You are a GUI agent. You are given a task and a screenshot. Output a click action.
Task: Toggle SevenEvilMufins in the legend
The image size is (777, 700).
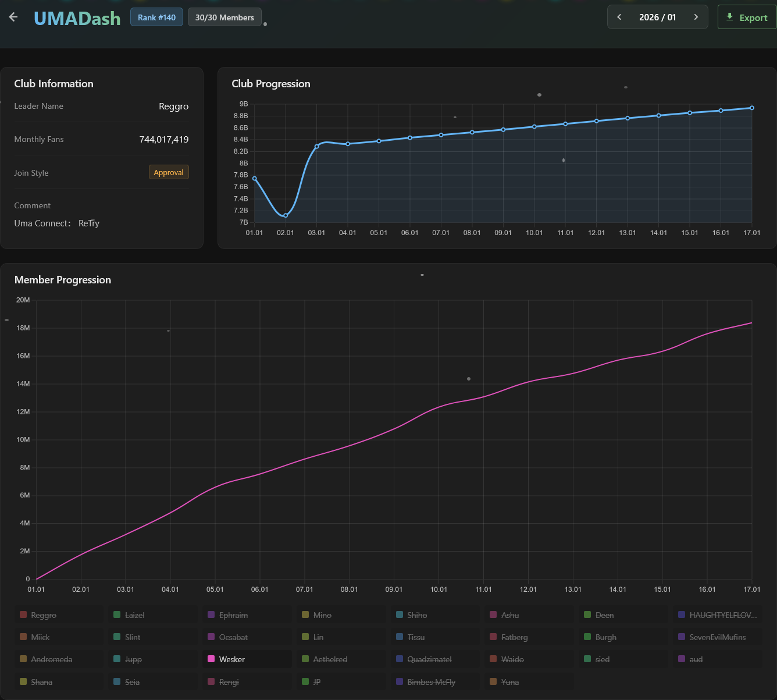coord(717,637)
